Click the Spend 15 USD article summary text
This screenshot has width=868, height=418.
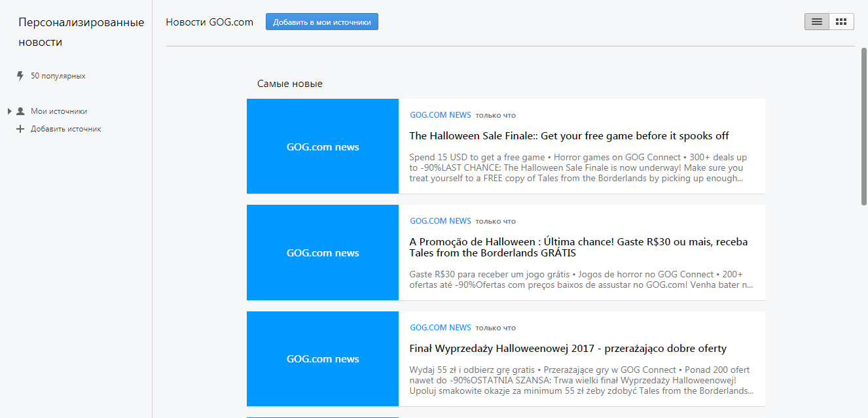click(x=578, y=168)
